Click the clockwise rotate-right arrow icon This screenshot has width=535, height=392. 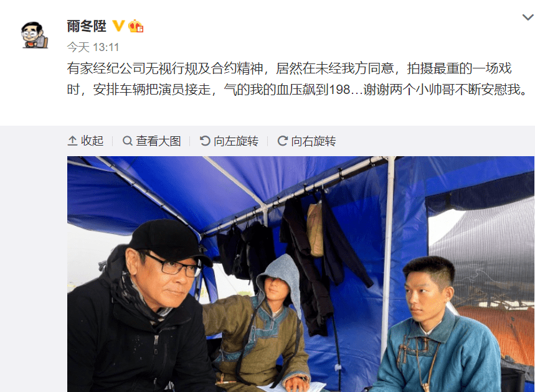[282, 141]
